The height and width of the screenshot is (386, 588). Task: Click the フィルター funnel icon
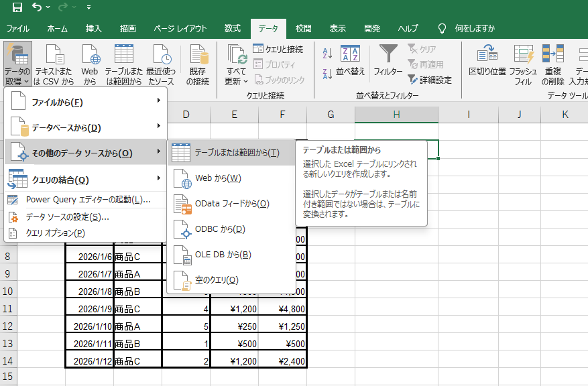point(388,54)
